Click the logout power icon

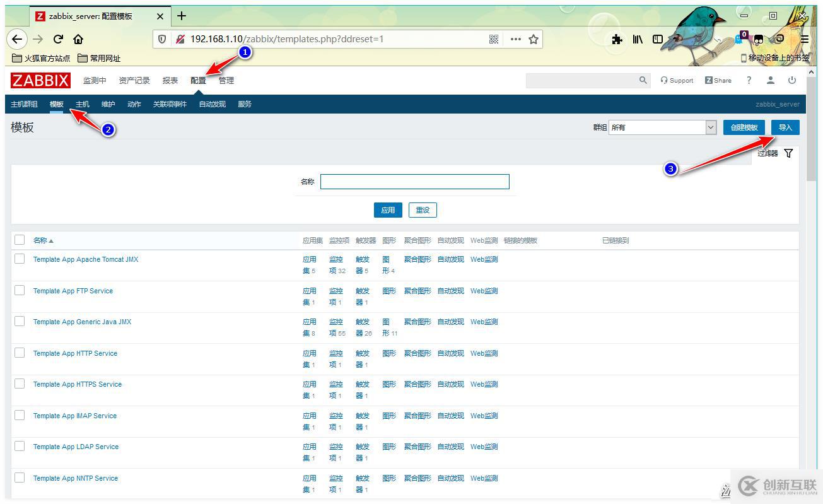(792, 80)
